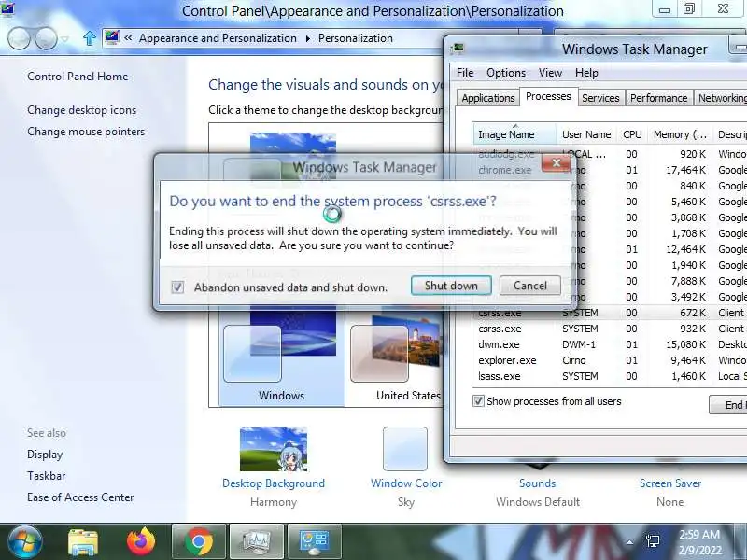Select the dwm.exe process row
The width and height of the screenshot is (747, 560).
tap(610, 344)
